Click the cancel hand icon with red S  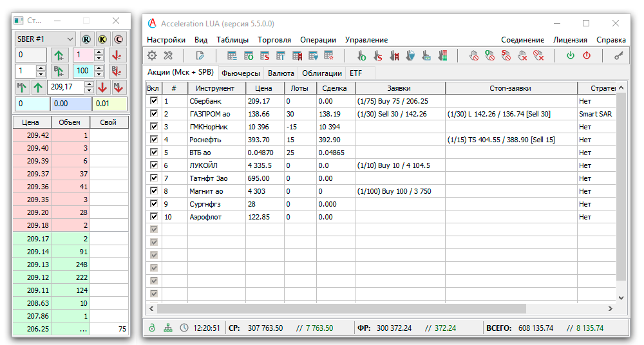pyautogui.click(x=506, y=55)
